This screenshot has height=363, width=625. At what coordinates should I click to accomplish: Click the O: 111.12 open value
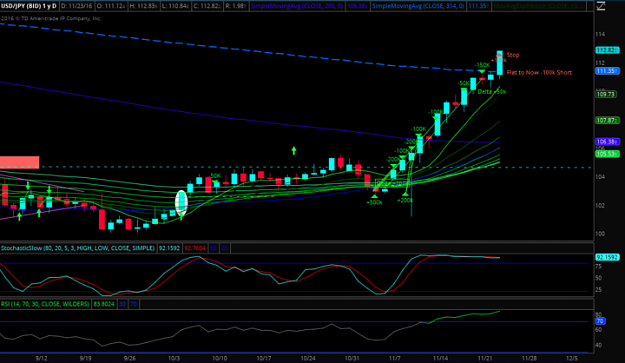click(111, 6)
